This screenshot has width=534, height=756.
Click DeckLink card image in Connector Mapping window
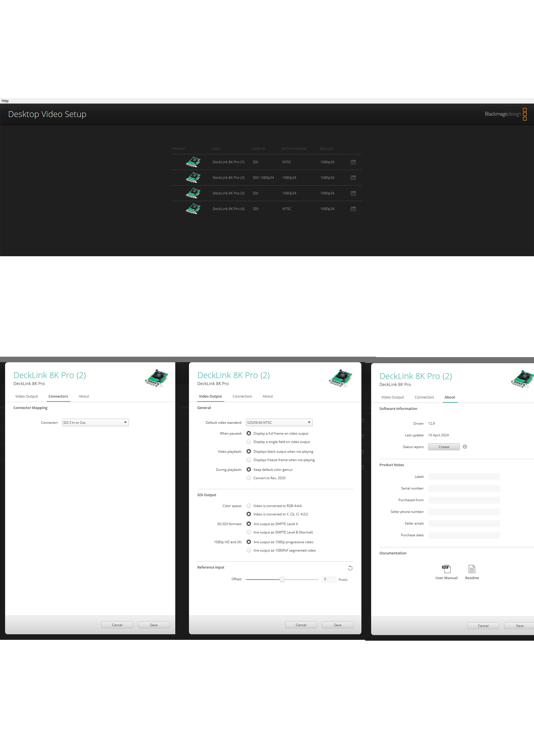(x=157, y=378)
